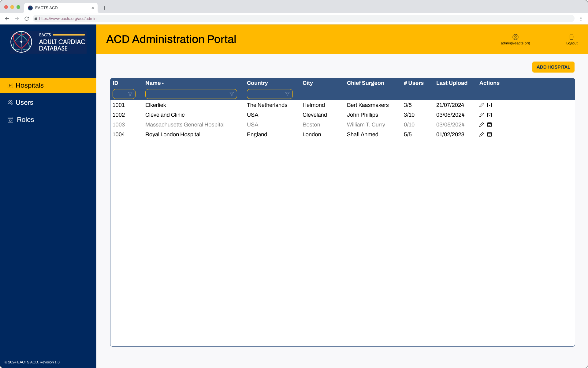Edit Royal London Hospital using pencil icon
The image size is (588, 368).
[x=481, y=134]
